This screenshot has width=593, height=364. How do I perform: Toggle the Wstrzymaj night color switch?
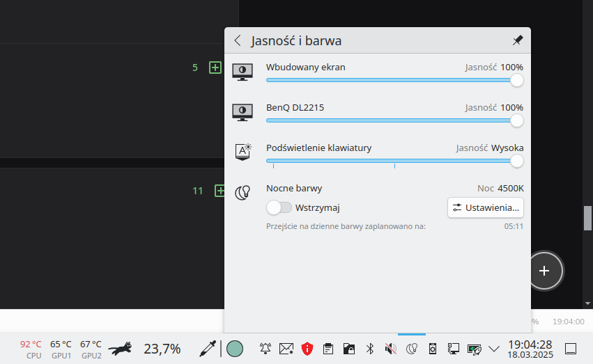[279, 207]
